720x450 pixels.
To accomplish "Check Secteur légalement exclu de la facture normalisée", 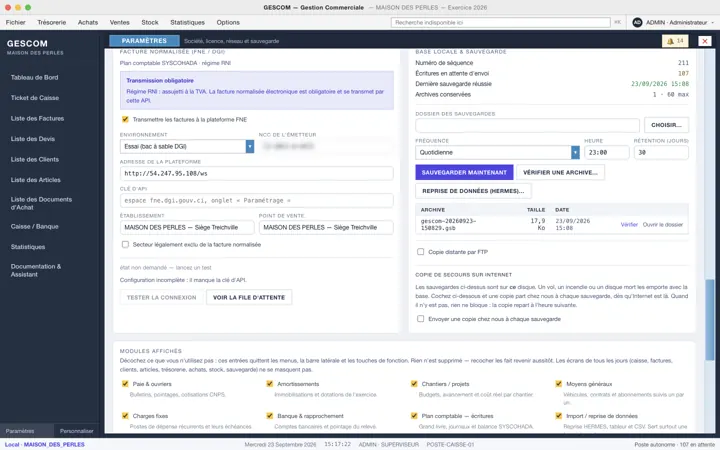I will tap(125, 244).
